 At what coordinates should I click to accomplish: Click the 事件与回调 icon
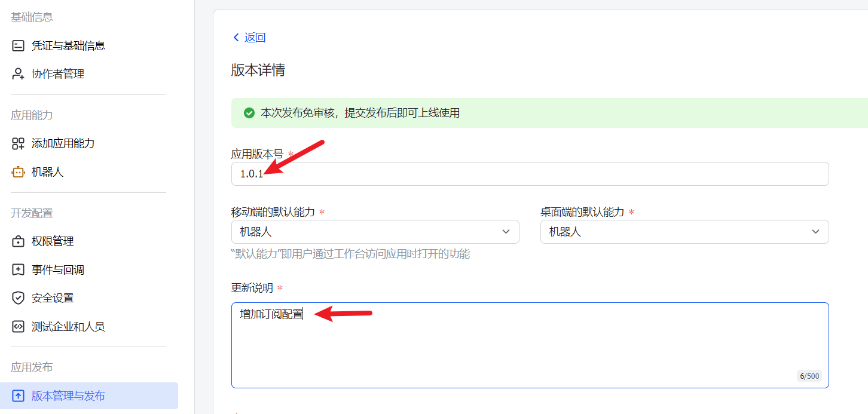(18, 270)
